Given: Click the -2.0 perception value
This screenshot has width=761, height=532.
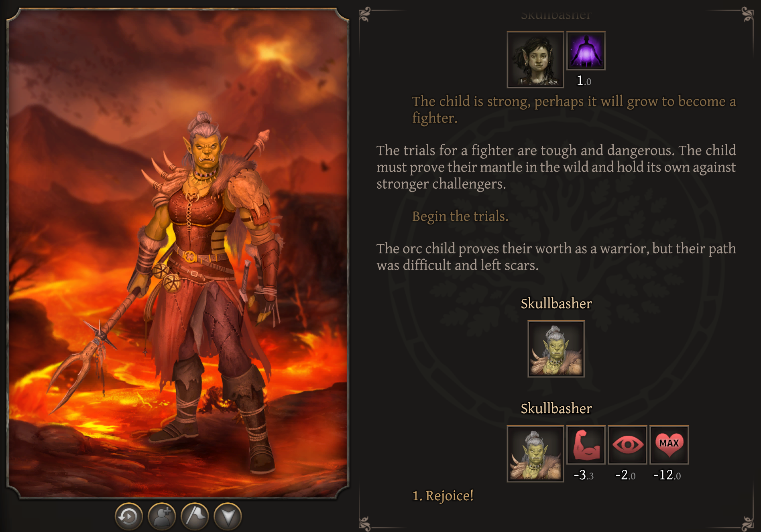Looking at the screenshot, I should coord(625,475).
